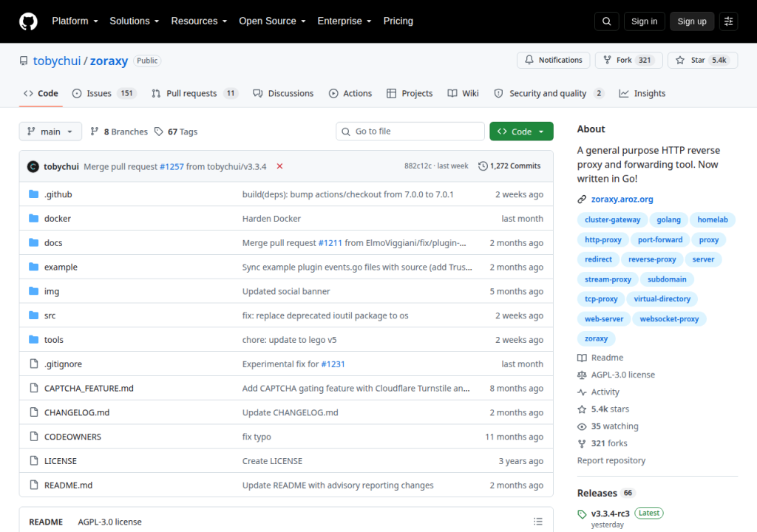Open the Wiki tab
This screenshot has width=757, height=532.
point(463,93)
